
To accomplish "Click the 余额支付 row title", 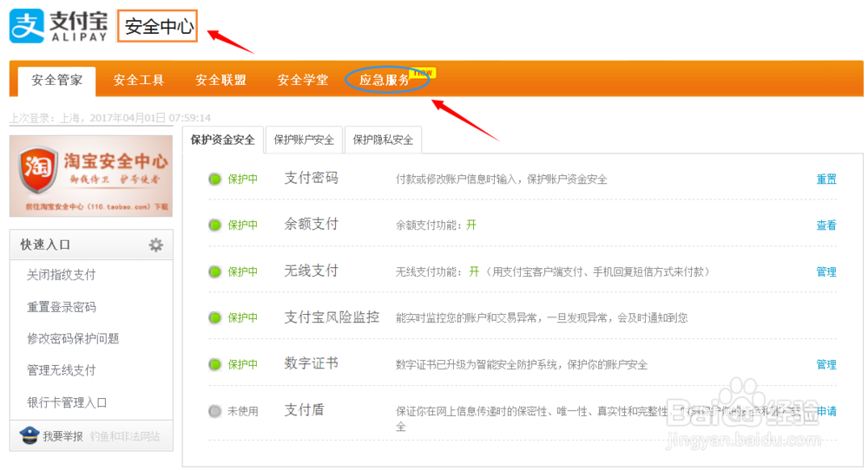I will [x=311, y=224].
